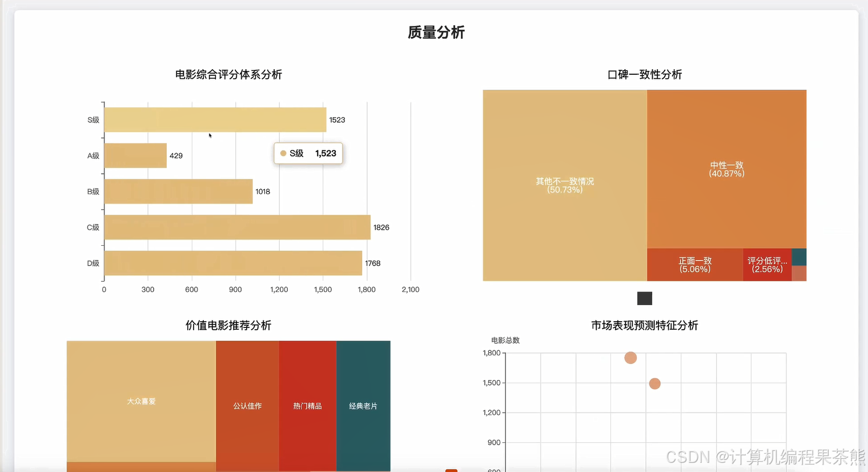The image size is (868, 472).
Task: Click the S级 axis label
Action: pyautogui.click(x=93, y=120)
